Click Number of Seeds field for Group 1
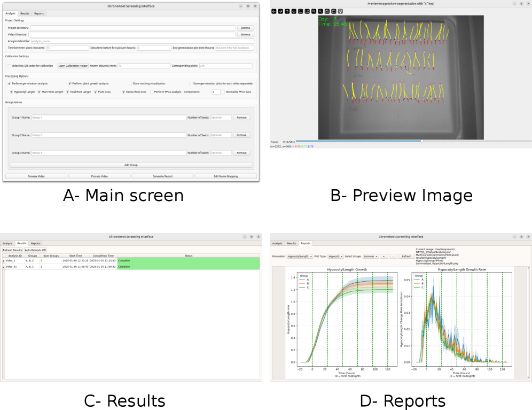The image size is (532, 410). click(221, 118)
